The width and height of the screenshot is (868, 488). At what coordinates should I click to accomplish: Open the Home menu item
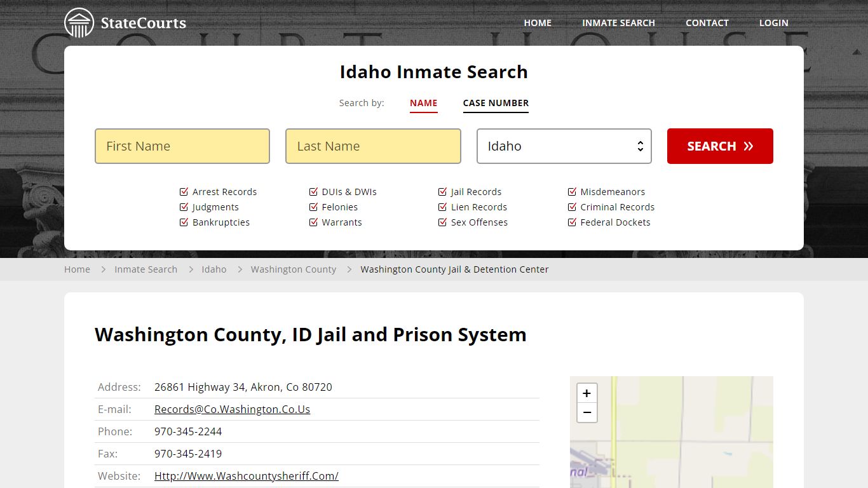pyautogui.click(x=538, y=23)
